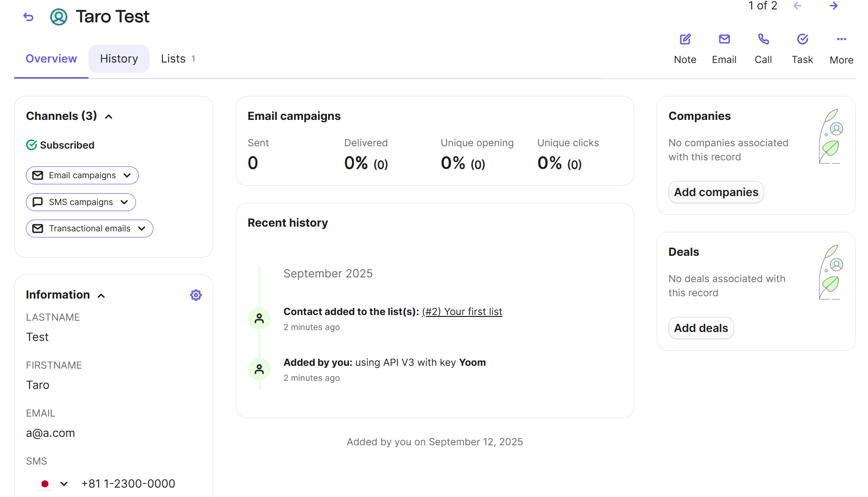Open the "(#2) Your first list" link
The height and width of the screenshot is (497, 868).
click(x=462, y=312)
